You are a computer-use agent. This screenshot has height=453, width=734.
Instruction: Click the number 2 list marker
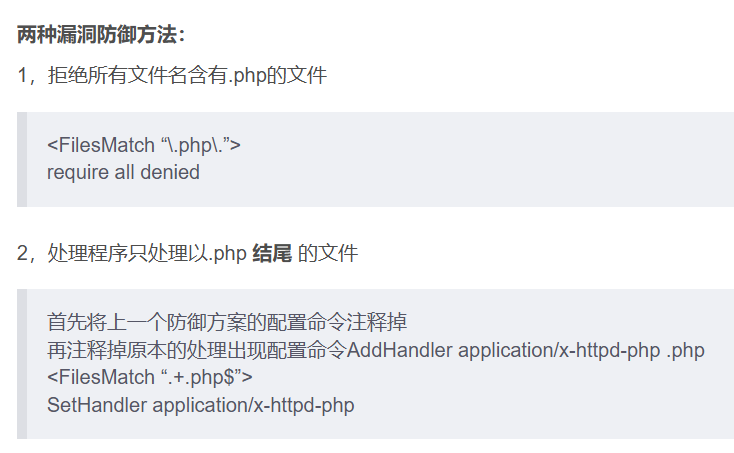22,254
